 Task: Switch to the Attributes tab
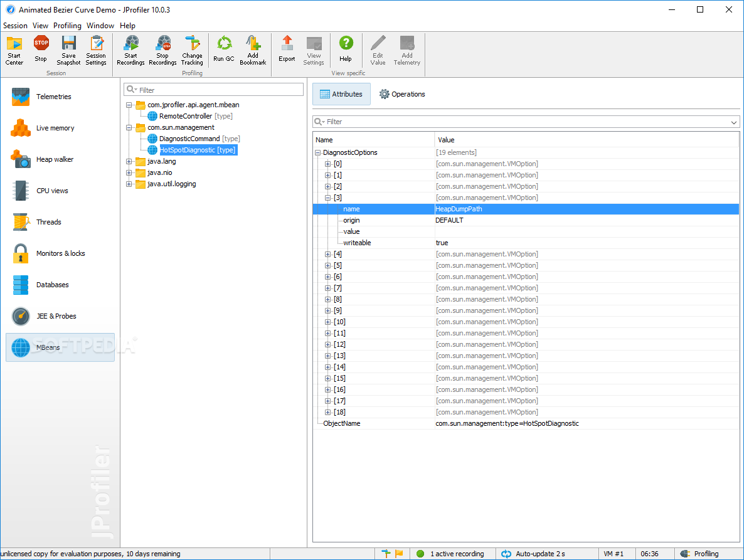coord(342,94)
